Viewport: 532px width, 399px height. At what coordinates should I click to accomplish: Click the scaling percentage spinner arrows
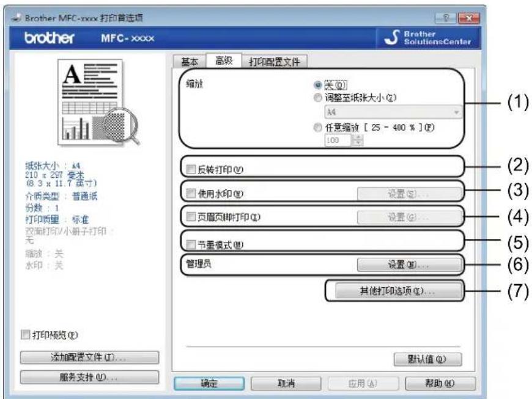[358, 140]
